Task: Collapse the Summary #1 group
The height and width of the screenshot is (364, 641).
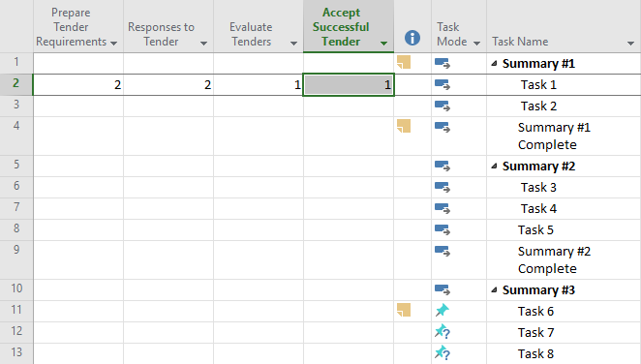Action: coord(494,63)
